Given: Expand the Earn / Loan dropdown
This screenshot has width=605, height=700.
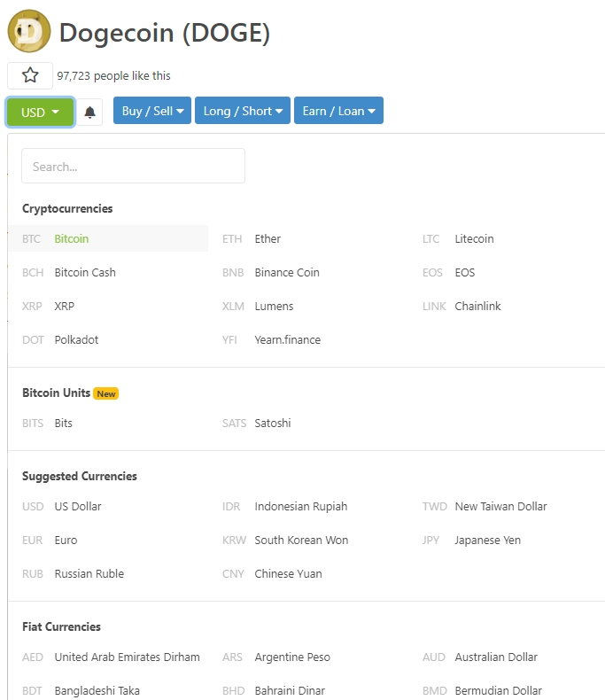Looking at the screenshot, I should click(x=338, y=111).
